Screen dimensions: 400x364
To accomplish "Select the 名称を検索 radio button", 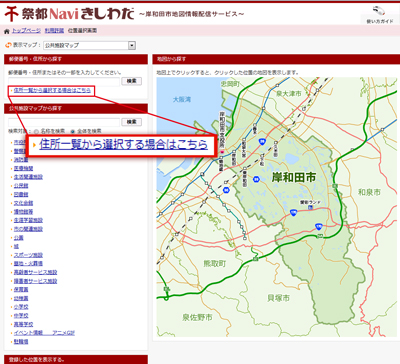I will click(36, 131).
